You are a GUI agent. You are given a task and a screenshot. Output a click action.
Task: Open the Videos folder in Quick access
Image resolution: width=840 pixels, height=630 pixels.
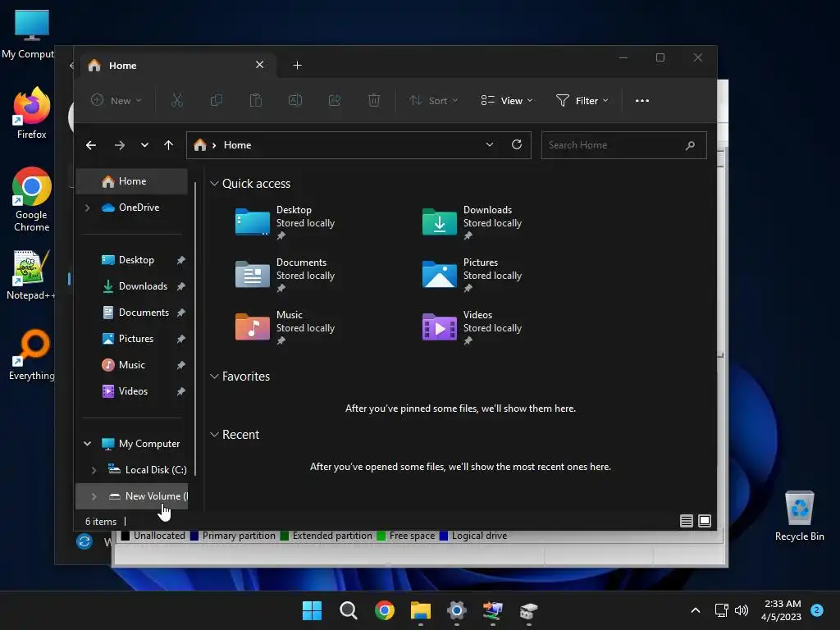472,327
